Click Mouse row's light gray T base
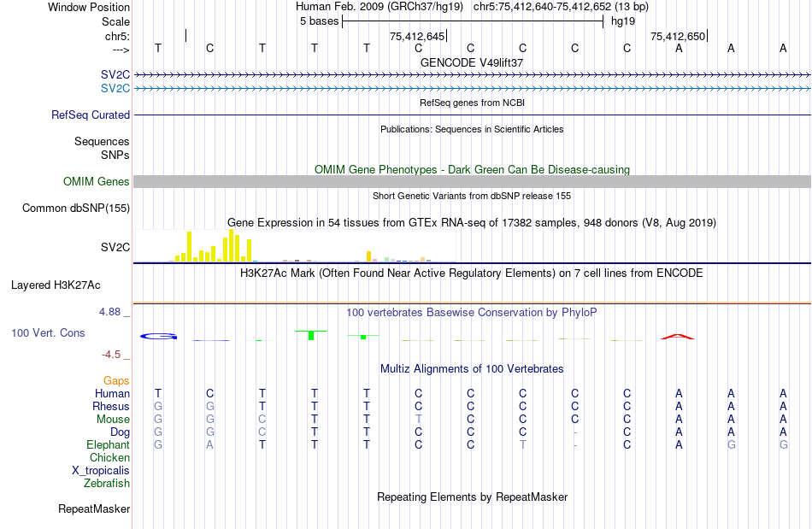Screen dimensions: 812x529 (x=419, y=420)
